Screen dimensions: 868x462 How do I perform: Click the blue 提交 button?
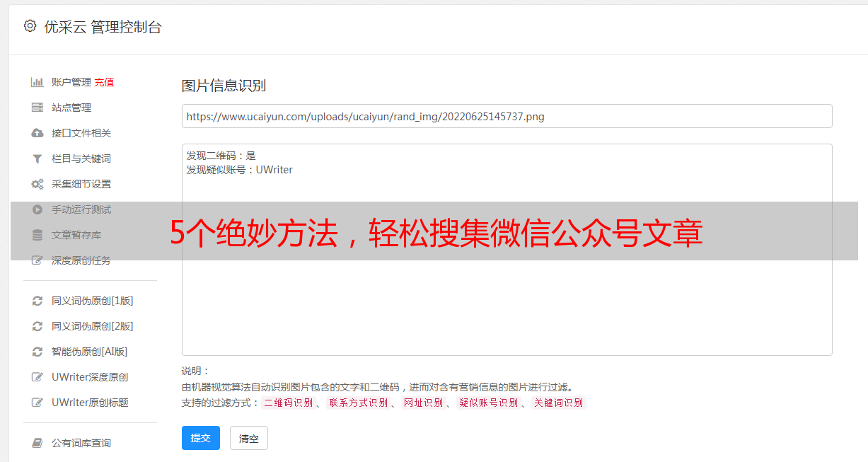[201, 438]
